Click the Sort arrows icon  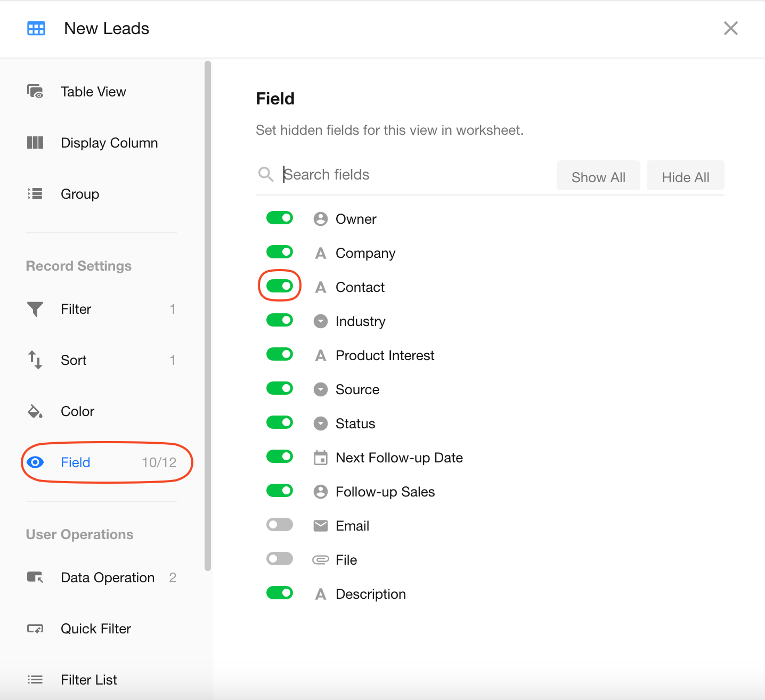[x=35, y=360]
